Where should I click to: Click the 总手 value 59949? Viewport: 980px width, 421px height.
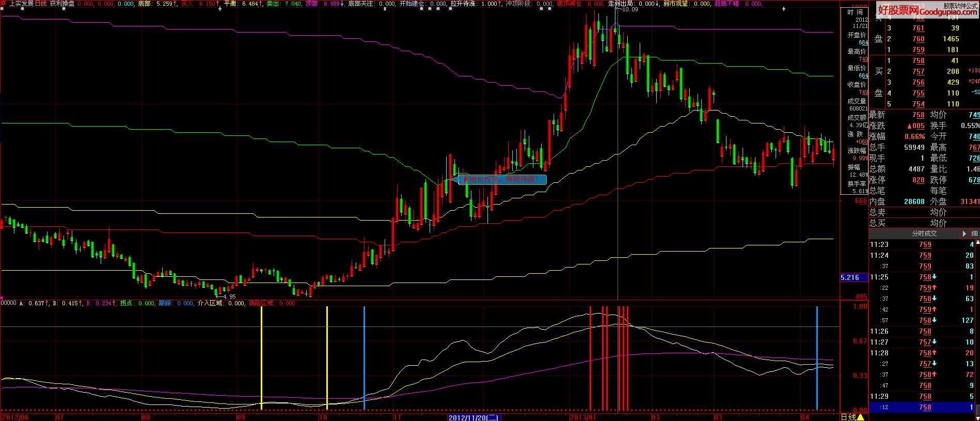(914, 148)
